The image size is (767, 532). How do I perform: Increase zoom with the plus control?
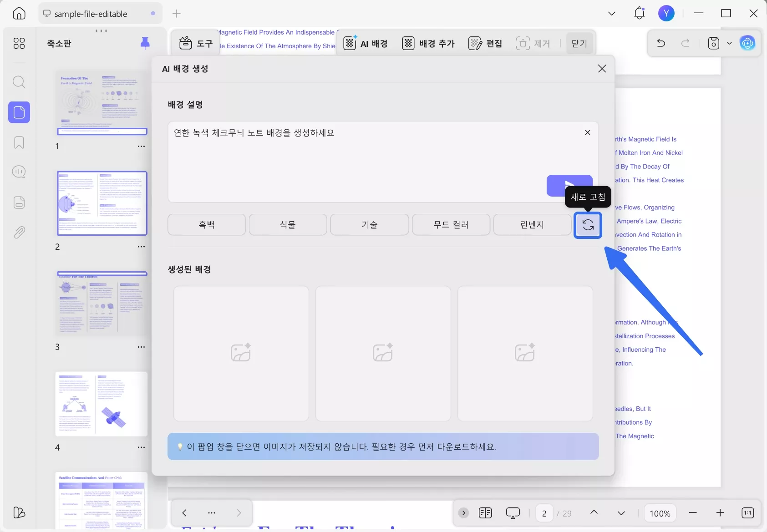721,513
